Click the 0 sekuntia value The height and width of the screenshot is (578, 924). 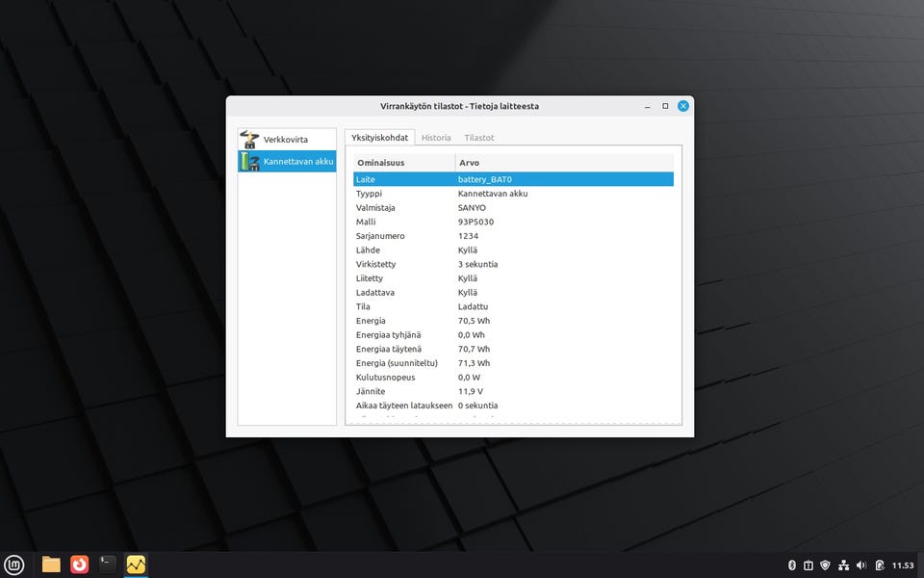tap(478, 406)
